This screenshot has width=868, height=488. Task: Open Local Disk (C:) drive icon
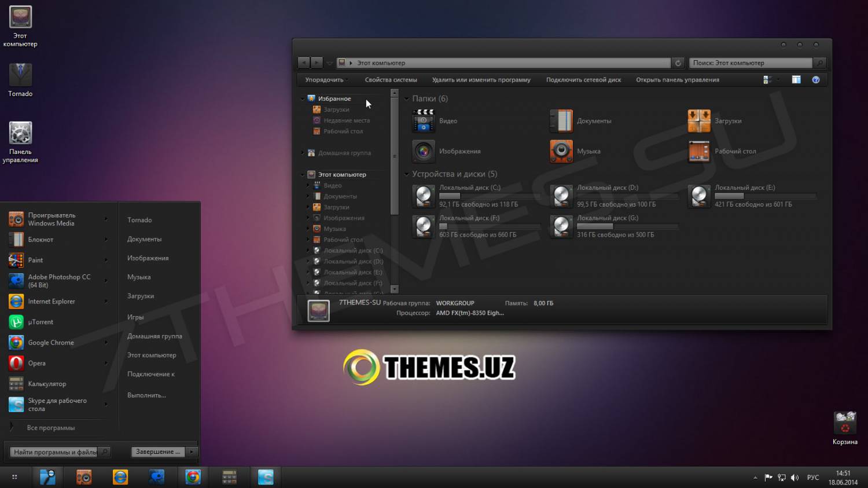[423, 196]
